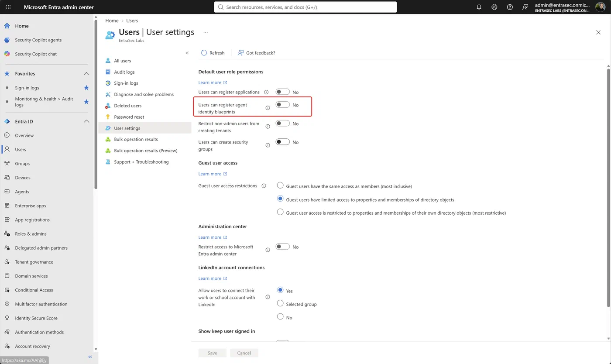This screenshot has height=364, width=611.
Task: Open Conditional Access in left navigation
Action: (x=34, y=290)
